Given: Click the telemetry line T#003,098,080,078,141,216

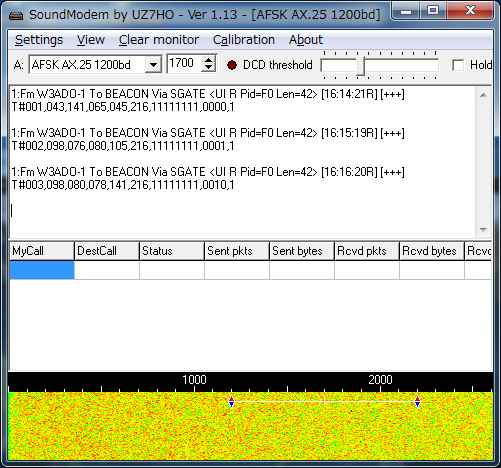Looking at the screenshot, I should coord(123,185).
